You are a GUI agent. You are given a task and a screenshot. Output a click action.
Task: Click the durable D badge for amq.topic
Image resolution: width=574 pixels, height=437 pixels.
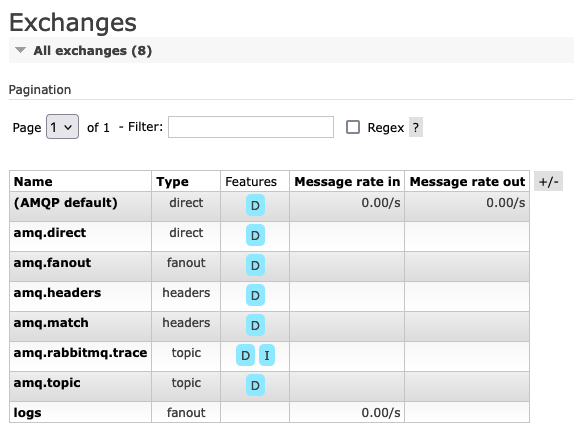click(255, 385)
